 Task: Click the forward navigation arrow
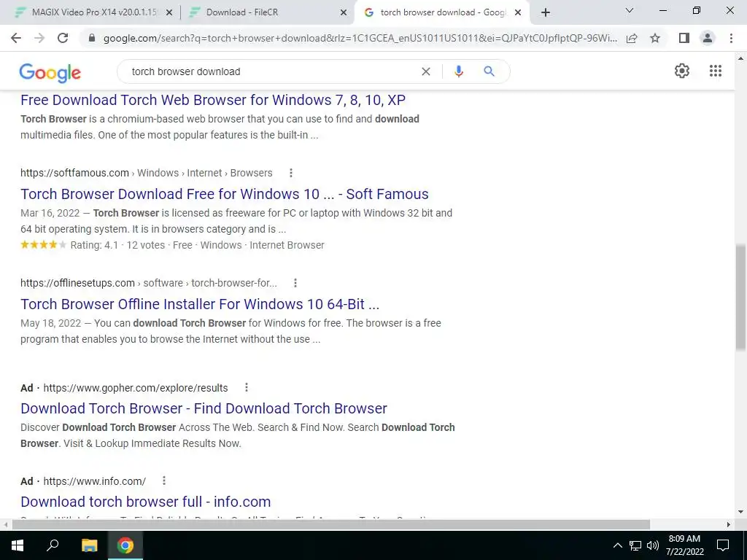point(39,38)
